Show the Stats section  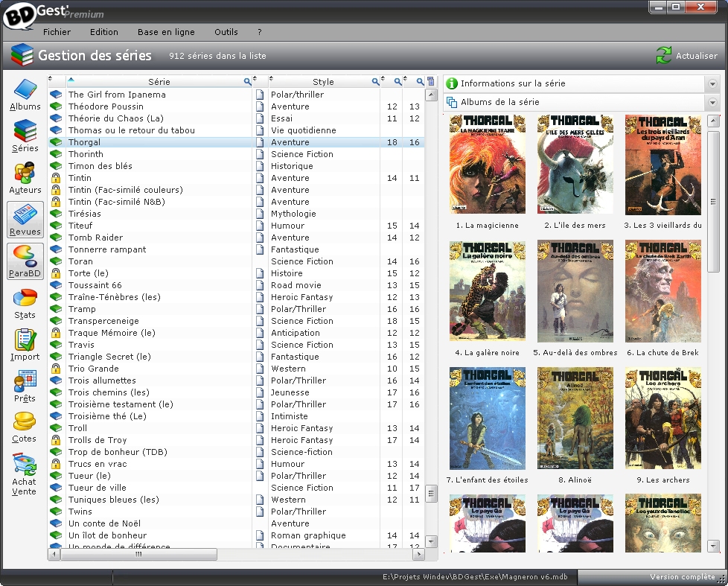tap(25, 304)
